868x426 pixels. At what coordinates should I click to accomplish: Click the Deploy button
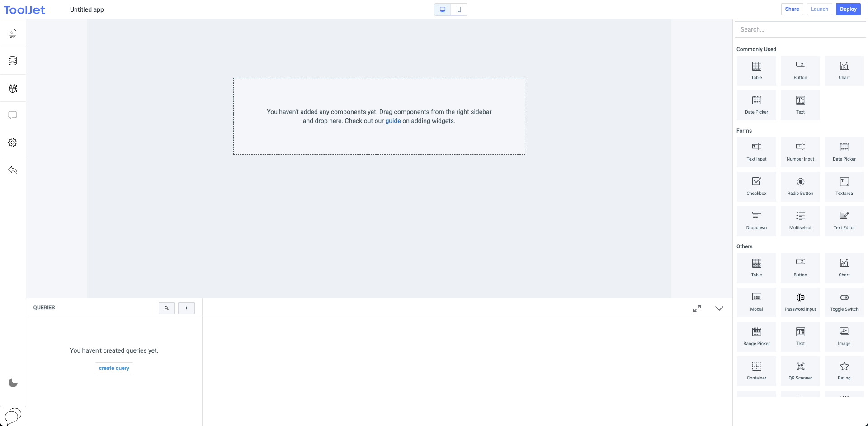[848, 9]
